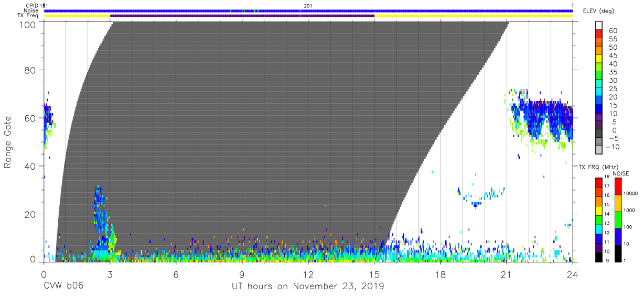Click the 80 tick on Range Gate axis
The image size is (644, 297).
tap(30, 71)
